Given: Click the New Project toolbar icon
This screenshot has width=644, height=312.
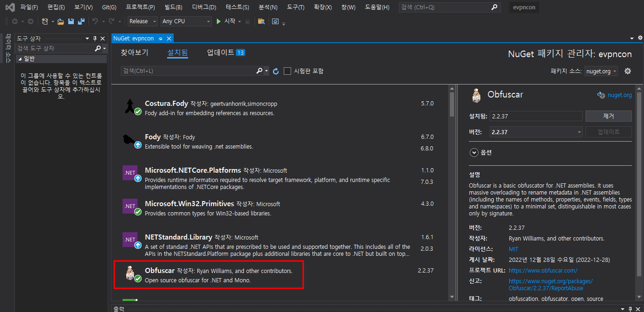Looking at the screenshot, I should coord(45,21).
